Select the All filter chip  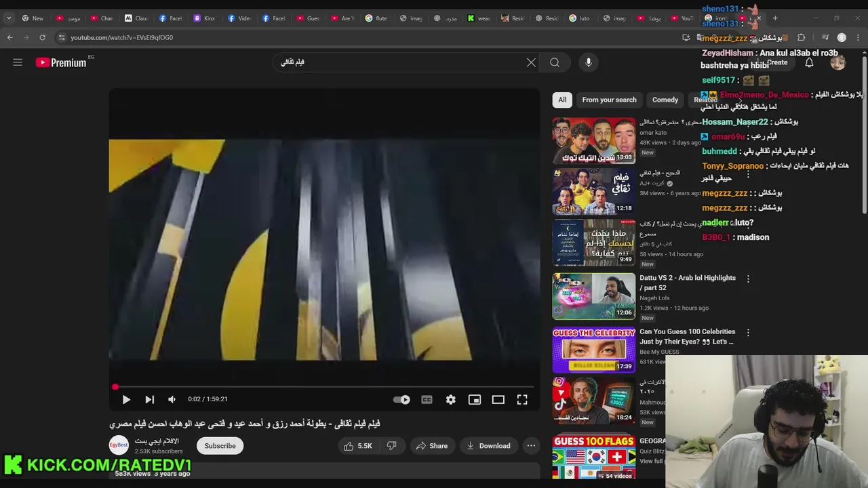click(562, 100)
